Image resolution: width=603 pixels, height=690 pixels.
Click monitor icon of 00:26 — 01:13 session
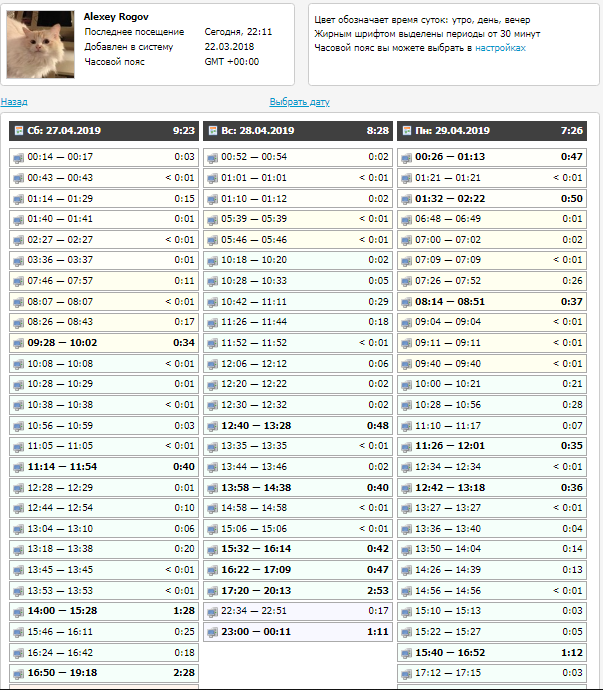coord(406,157)
